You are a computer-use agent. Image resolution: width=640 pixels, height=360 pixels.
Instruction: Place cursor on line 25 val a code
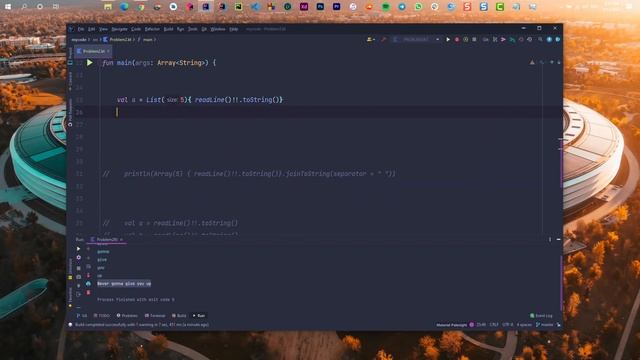pyautogui.click(x=200, y=100)
